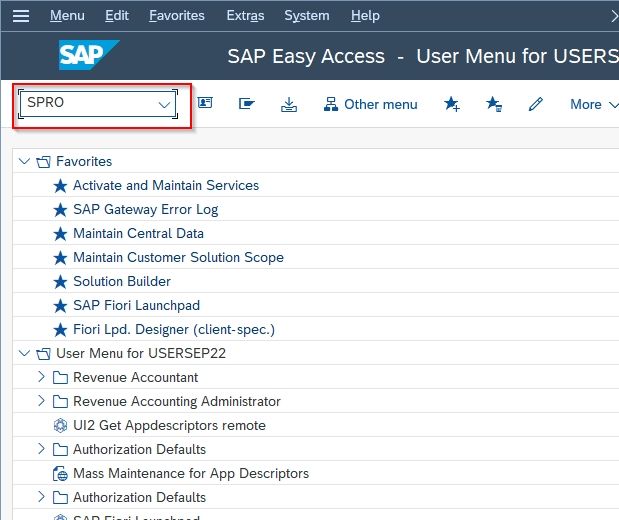This screenshot has width=619, height=520.
Task: Click the display documentation toolbar icon
Action: coord(247,104)
